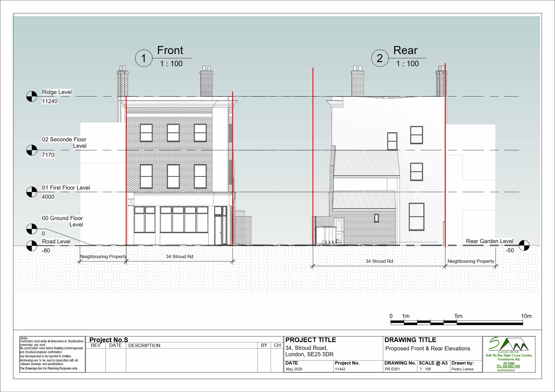This screenshot has width=555, height=392.
Task: Click the first floor height value 4000
Action: click(48, 197)
